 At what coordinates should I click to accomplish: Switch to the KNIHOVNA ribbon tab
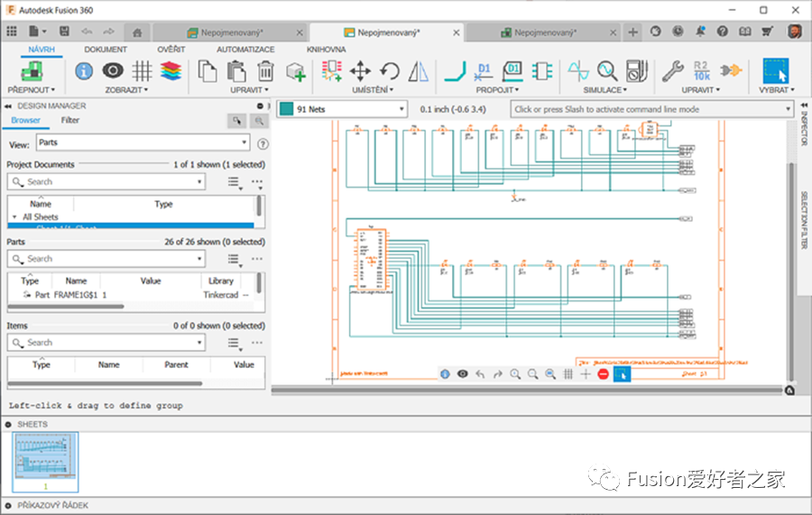click(x=326, y=49)
